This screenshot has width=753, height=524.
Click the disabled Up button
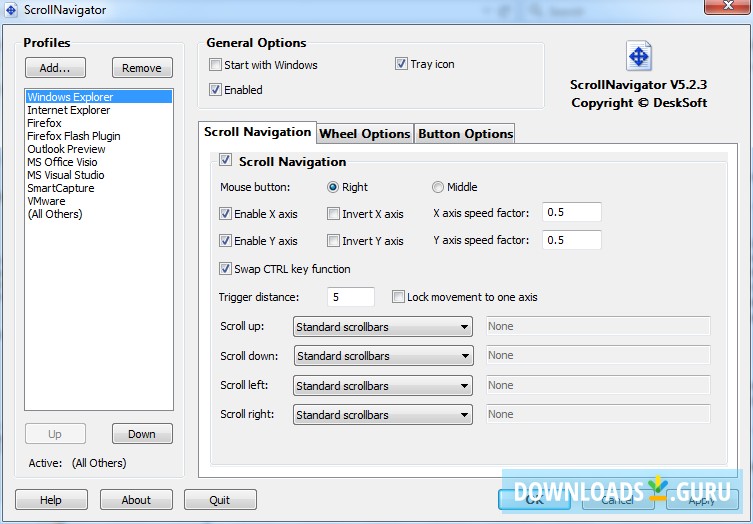pos(55,434)
